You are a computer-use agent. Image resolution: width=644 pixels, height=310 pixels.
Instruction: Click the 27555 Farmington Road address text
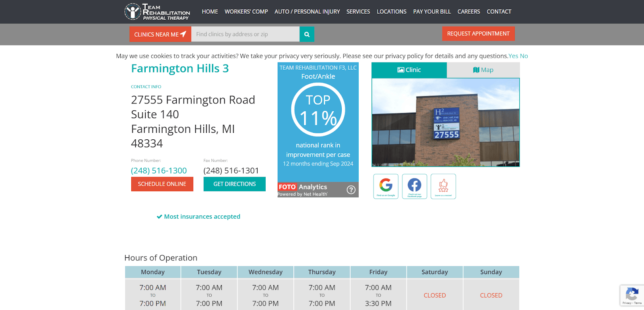coord(193,100)
